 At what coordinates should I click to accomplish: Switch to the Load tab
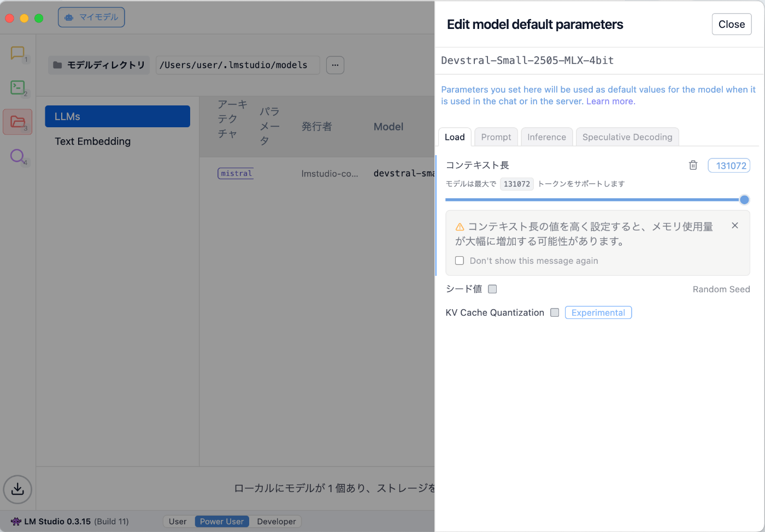coord(455,137)
